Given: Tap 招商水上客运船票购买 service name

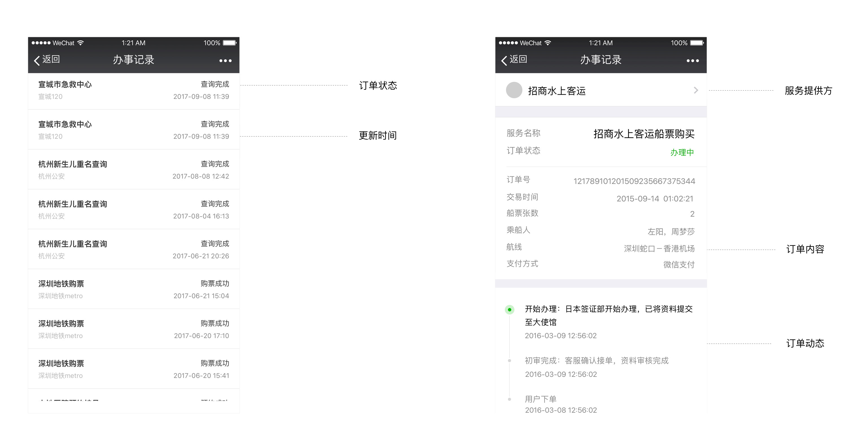Looking at the screenshot, I should click(644, 134).
